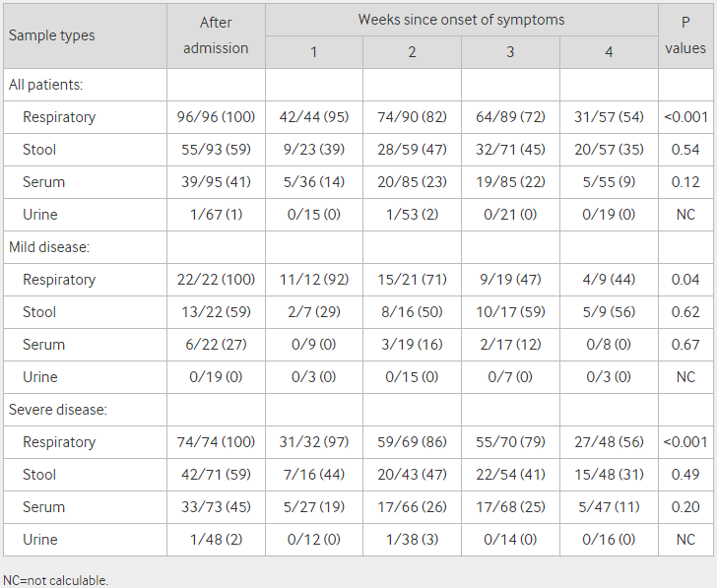Click the 39/95 (41) serum cell
This screenshot has width=717, height=588.
click(216, 182)
